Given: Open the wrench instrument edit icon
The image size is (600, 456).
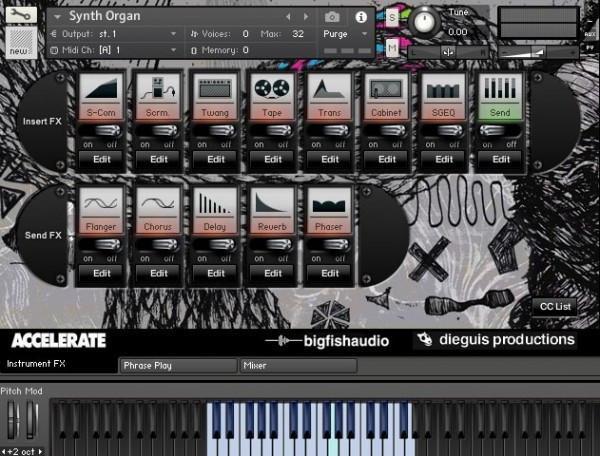Looking at the screenshot, I should [x=21, y=15].
